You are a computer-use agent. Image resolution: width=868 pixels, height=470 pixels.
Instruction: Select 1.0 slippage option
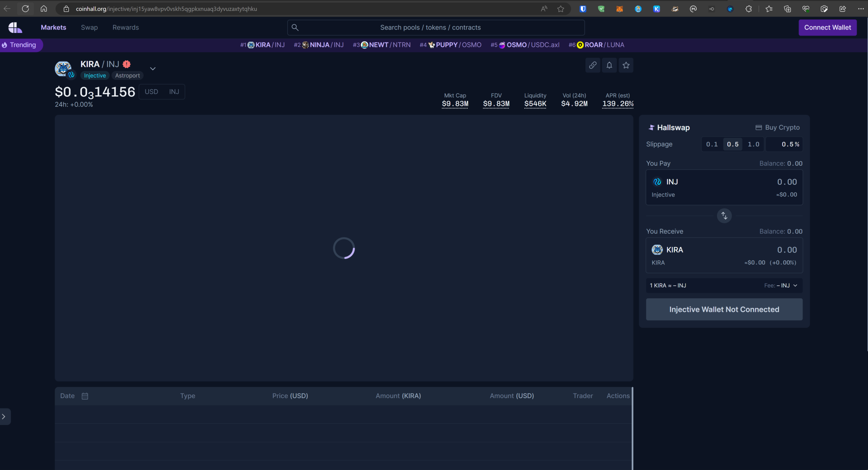point(753,144)
